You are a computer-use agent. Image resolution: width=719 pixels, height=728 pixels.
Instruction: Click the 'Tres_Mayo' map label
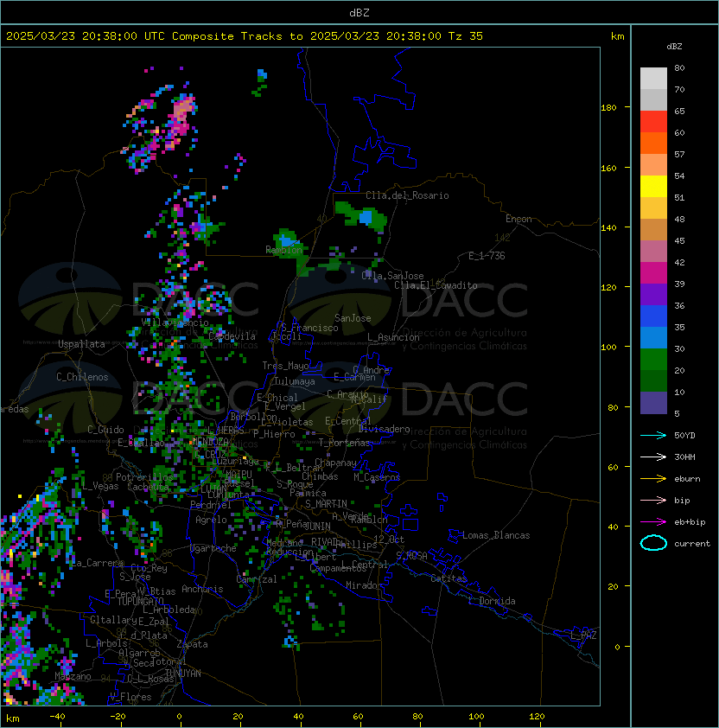[x=285, y=366]
